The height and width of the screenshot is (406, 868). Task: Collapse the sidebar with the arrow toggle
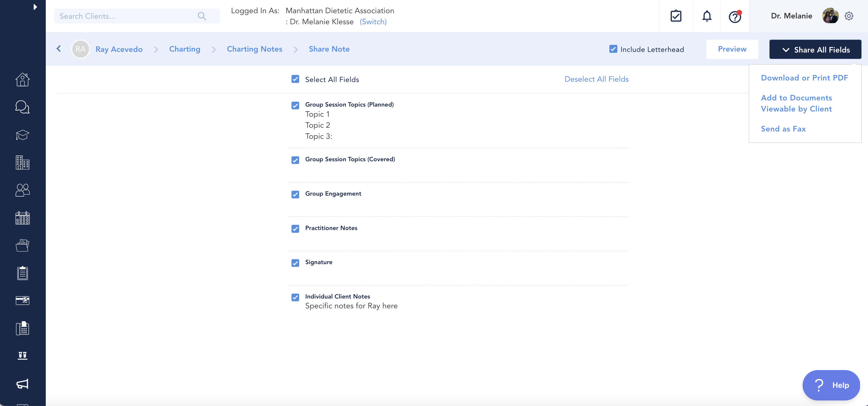pos(35,7)
